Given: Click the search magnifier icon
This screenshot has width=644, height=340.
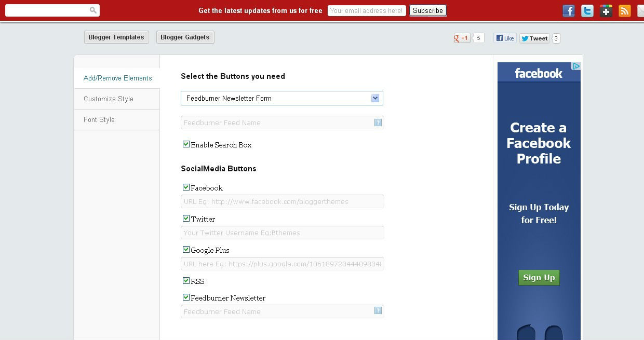Looking at the screenshot, I should click(x=93, y=10).
